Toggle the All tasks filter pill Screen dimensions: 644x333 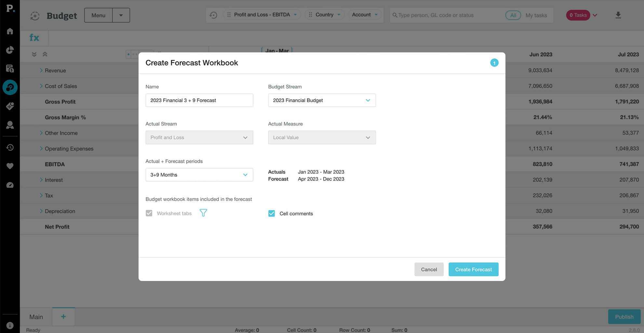point(513,15)
